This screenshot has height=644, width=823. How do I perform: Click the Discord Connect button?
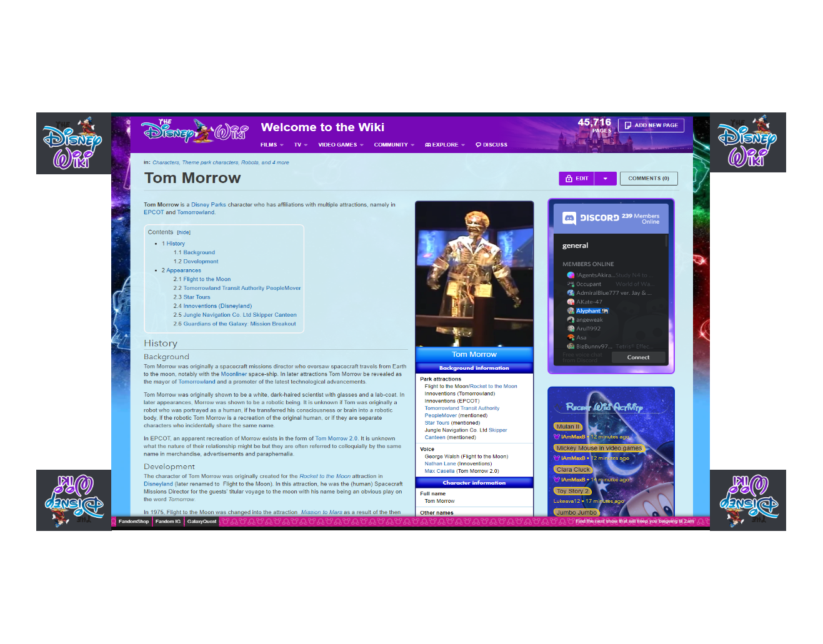click(x=639, y=358)
